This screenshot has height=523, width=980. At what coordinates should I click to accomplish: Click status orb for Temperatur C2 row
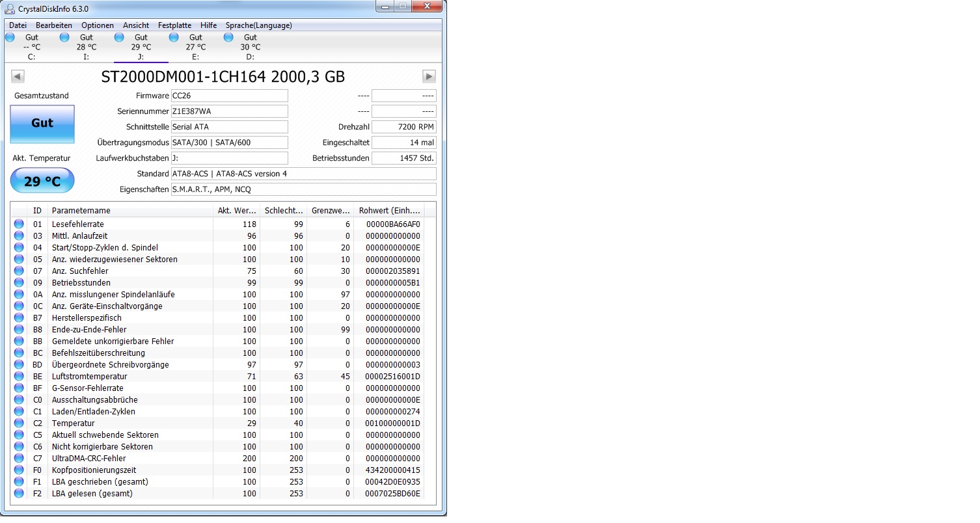(19, 423)
